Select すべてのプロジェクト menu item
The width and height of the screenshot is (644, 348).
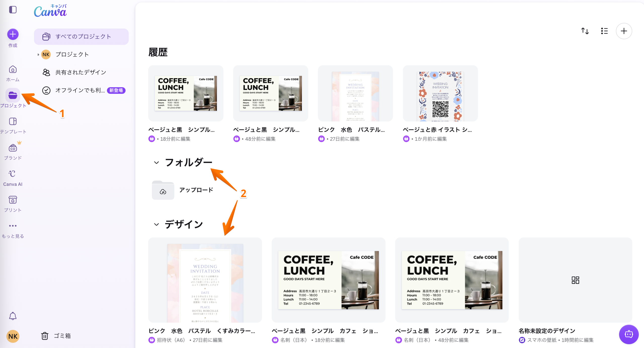pyautogui.click(x=81, y=36)
